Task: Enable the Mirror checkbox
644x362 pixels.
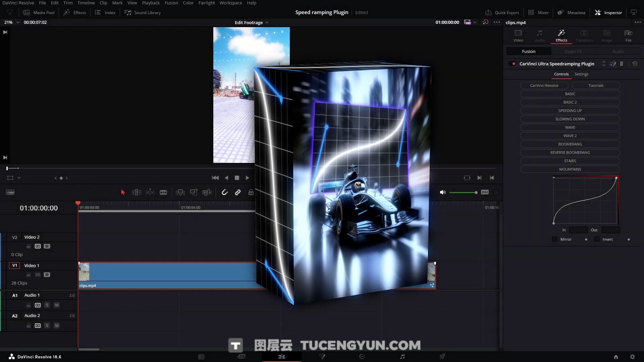Action: (554, 239)
